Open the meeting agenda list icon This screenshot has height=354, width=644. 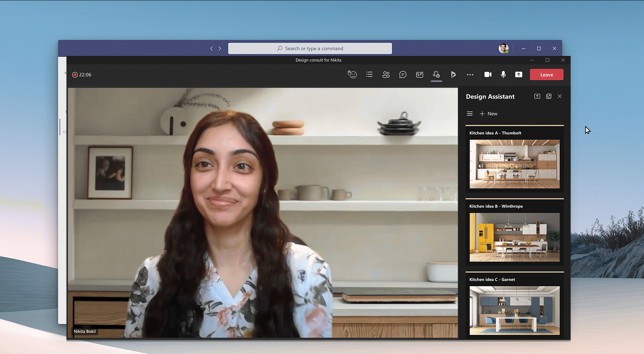point(369,75)
